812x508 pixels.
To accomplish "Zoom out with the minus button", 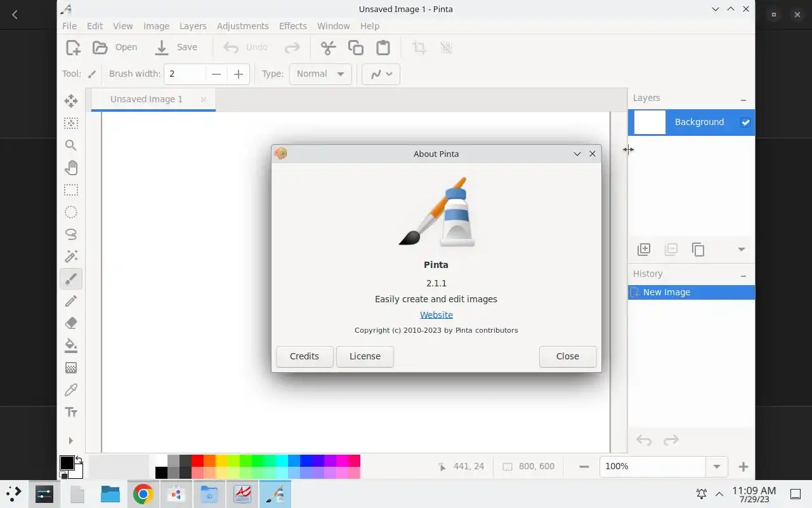I will click(584, 467).
